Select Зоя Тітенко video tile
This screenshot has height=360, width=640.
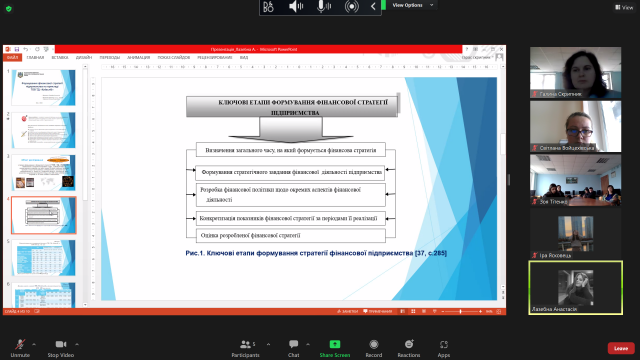pyautogui.click(x=576, y=180)
